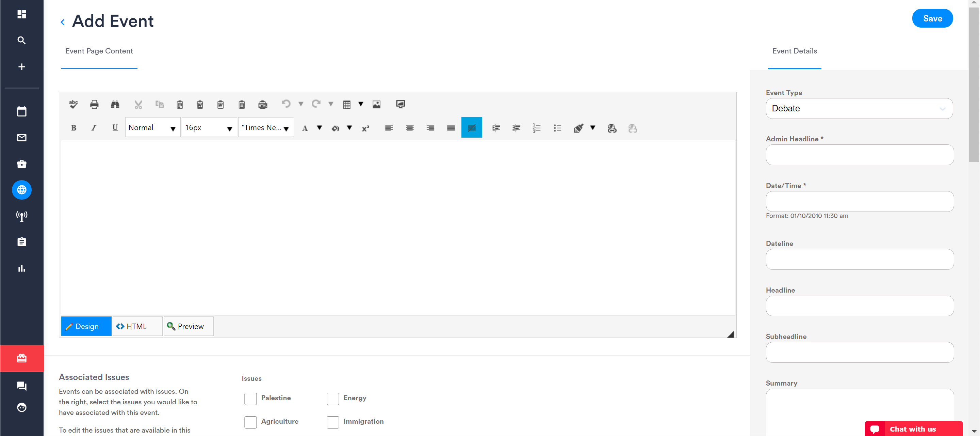The width and height of the screenshot is (980, 436).
Task: Click inside the Admin Headline field
Action: (x=860, y=155)
